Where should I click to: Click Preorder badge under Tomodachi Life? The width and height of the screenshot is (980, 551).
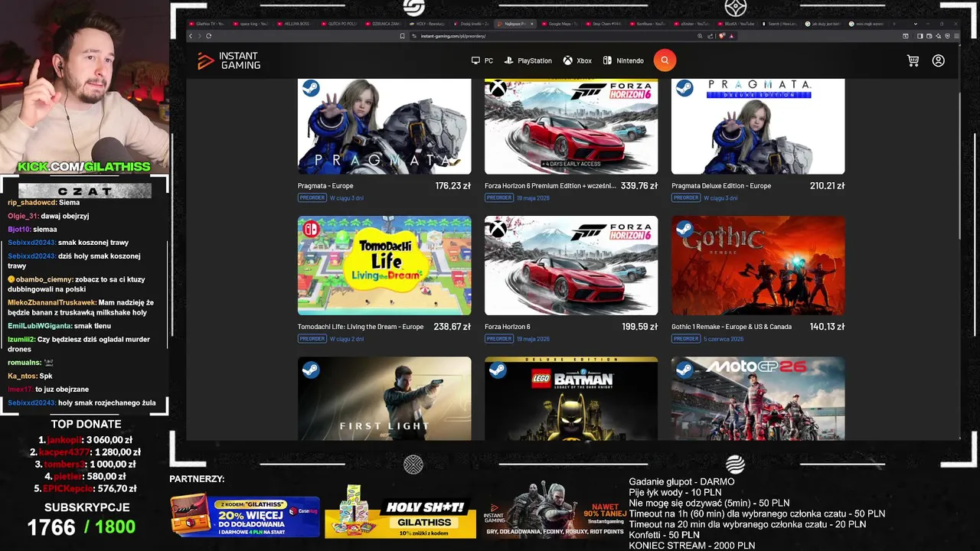coord(312,339)
